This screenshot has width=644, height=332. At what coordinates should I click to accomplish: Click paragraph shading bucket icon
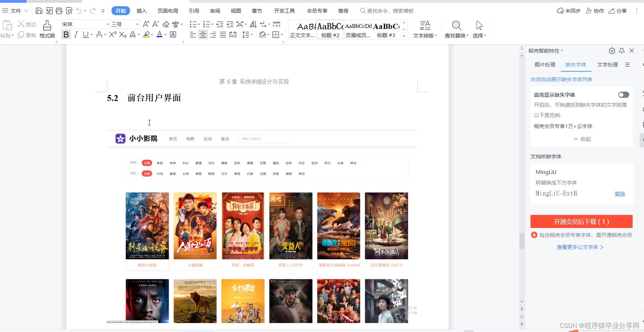262,34
